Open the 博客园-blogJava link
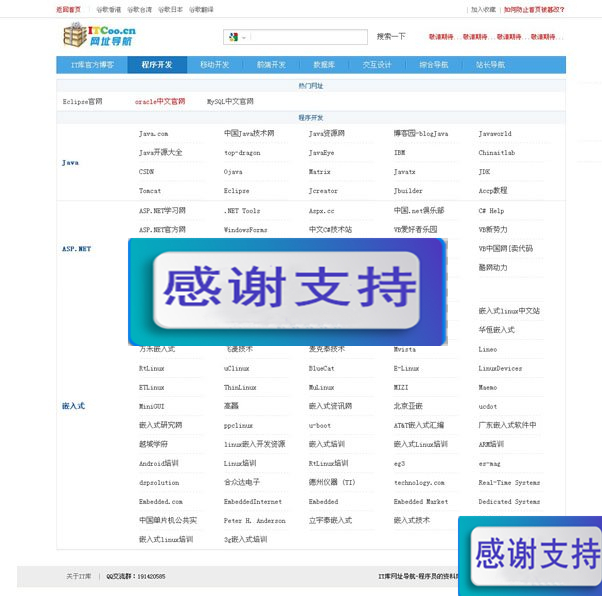 [421, 133]
